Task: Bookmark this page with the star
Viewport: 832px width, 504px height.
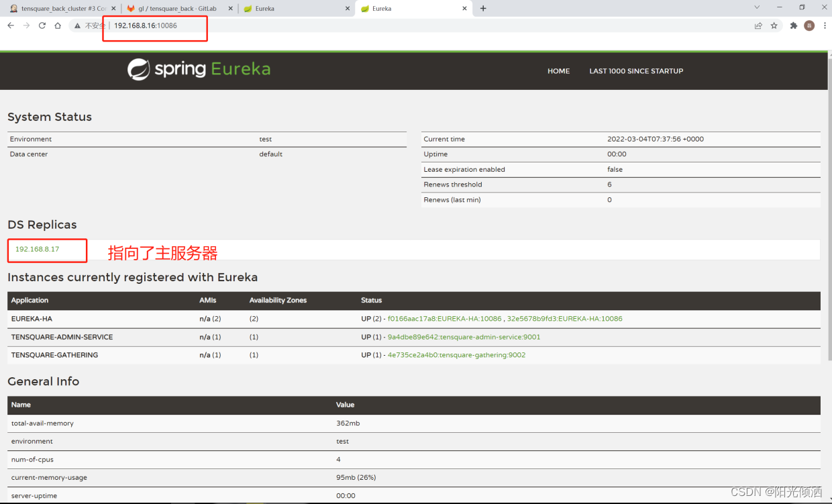Action: click(774, 26)
